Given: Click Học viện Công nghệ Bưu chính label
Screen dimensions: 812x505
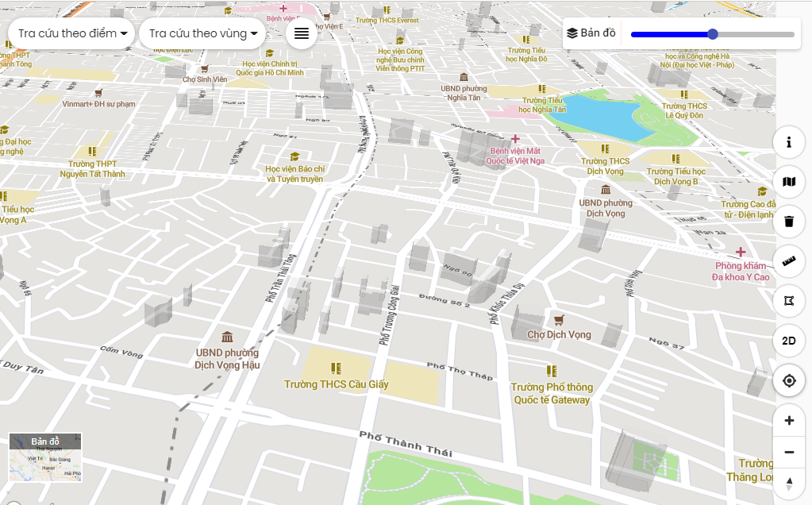Looking at the screenshot, I should tap(400, 60).
